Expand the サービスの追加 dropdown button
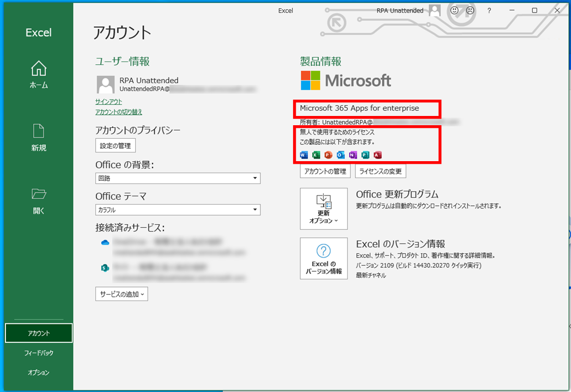The width and height of the screenshot is (571, 392). [x=122, y=294]
